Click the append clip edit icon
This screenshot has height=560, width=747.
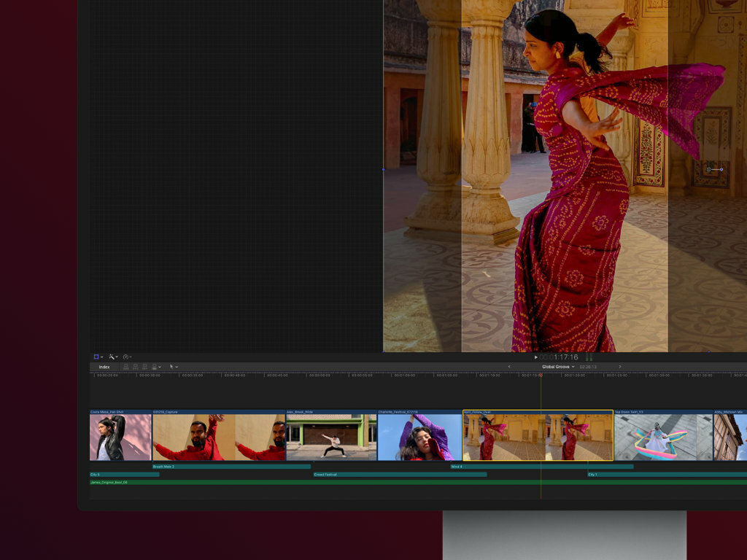tap(145, 367)
